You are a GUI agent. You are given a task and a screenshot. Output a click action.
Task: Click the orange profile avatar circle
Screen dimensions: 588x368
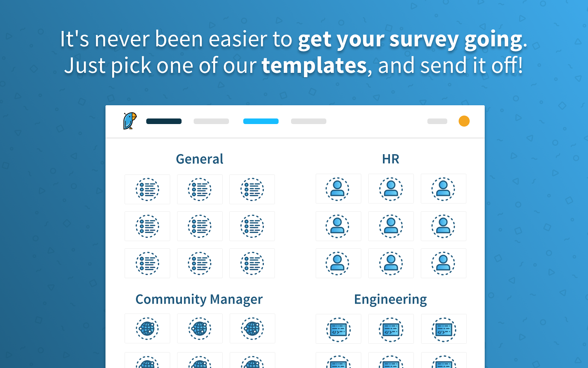(x=464, y=121)
